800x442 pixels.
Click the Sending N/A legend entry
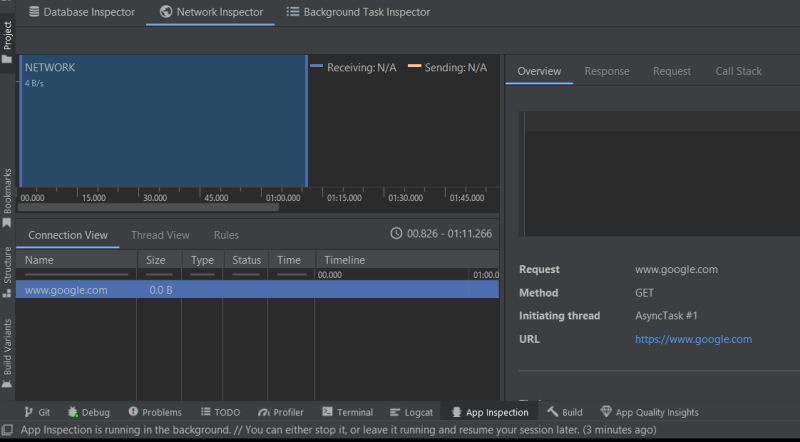click(x=447, y=67)
